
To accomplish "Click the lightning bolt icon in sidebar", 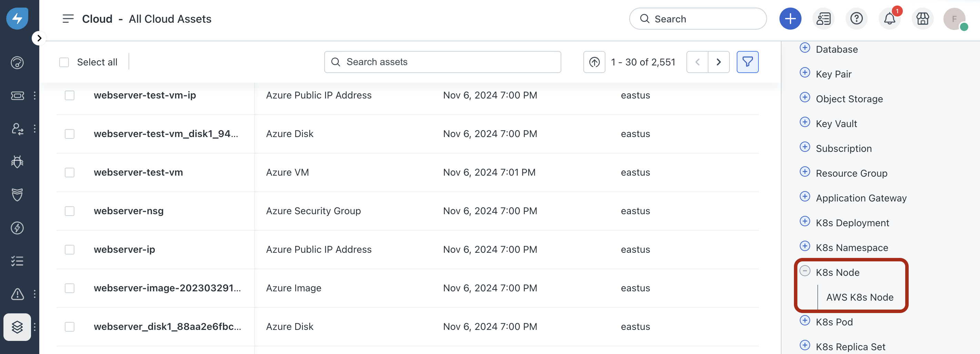I will point(17,228).
